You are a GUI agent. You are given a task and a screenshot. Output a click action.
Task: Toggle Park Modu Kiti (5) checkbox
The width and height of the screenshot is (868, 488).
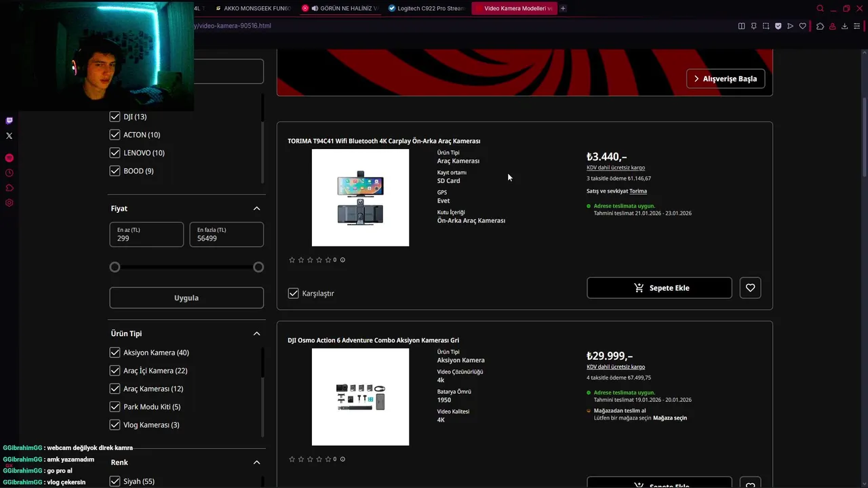click(x=115, y=407)
